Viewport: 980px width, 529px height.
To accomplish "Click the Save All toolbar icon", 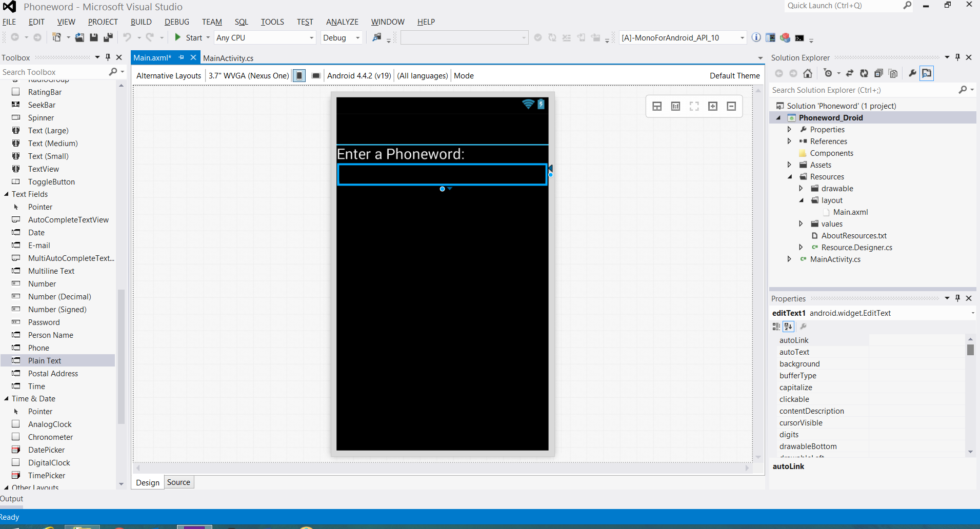I will [108, 37].
